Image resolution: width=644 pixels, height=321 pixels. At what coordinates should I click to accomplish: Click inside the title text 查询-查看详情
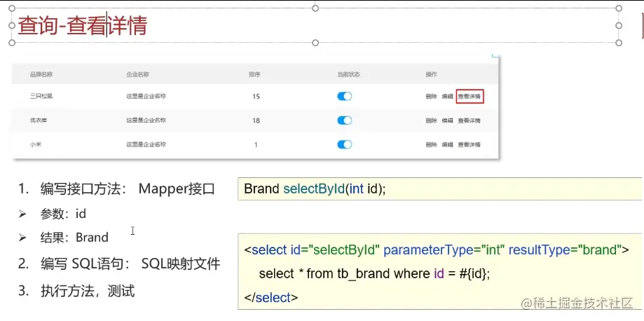coord(82,26)
